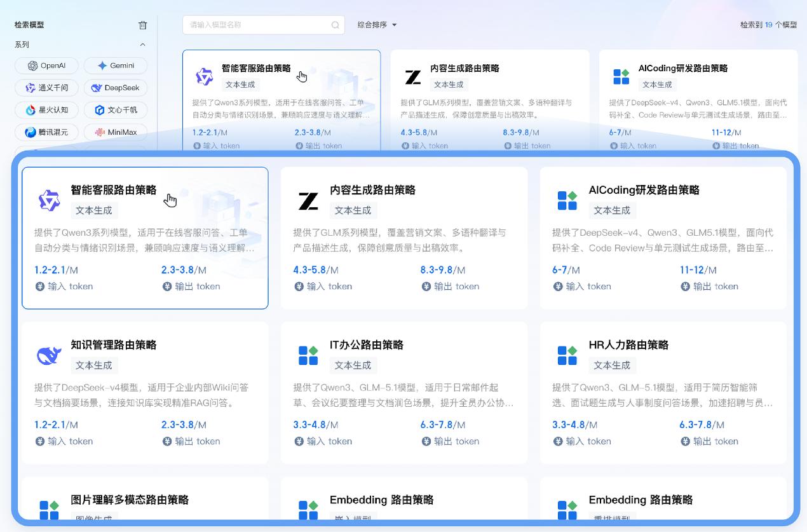Click the 文本生成 tag on enlarged AICoding研发路由策略 card
Image resolution: width=807 pixels, height=532 pixels.
coord(612,210)
